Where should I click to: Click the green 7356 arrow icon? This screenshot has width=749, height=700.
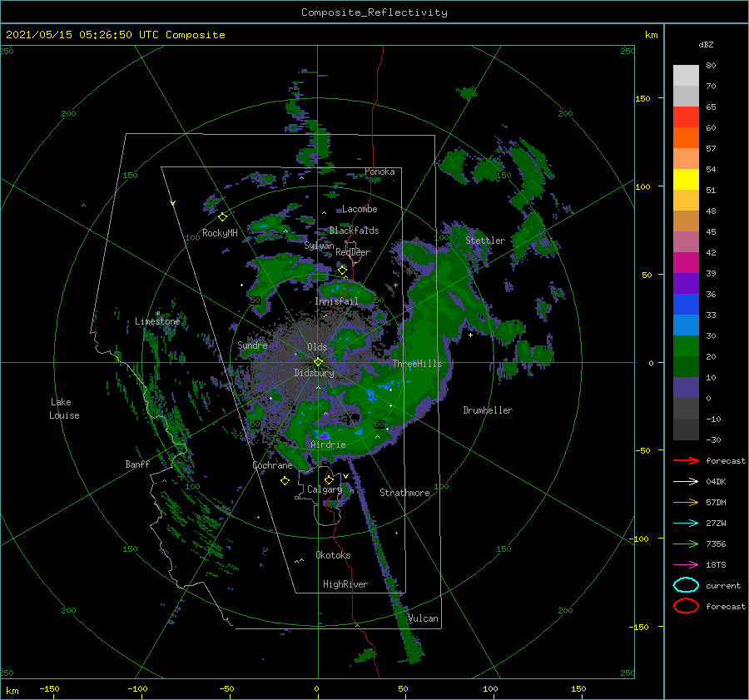(686, 544)
